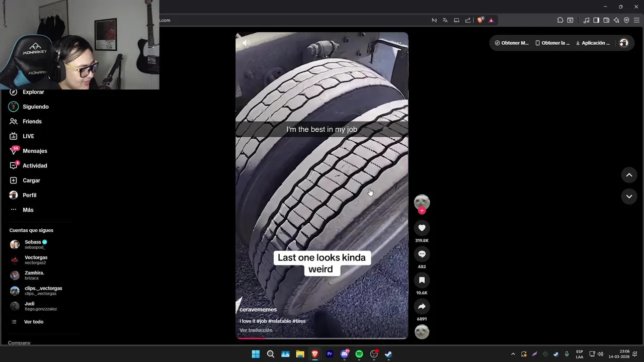644x362 pixels.
Task: Open the music note playlist icon in toolbar
Action: (586, 20)
